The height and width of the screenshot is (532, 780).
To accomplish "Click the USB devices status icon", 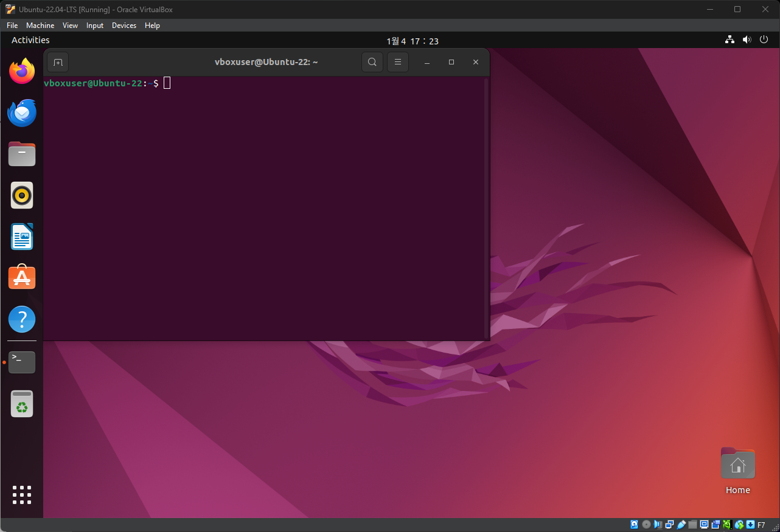I will tap(681, 524).
